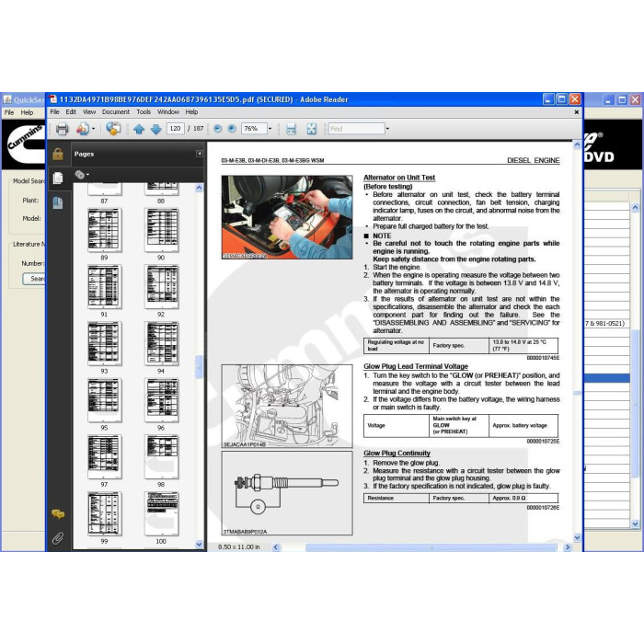
Task: Click the Glow Plug Continuity heading
Action: [397, 453]
